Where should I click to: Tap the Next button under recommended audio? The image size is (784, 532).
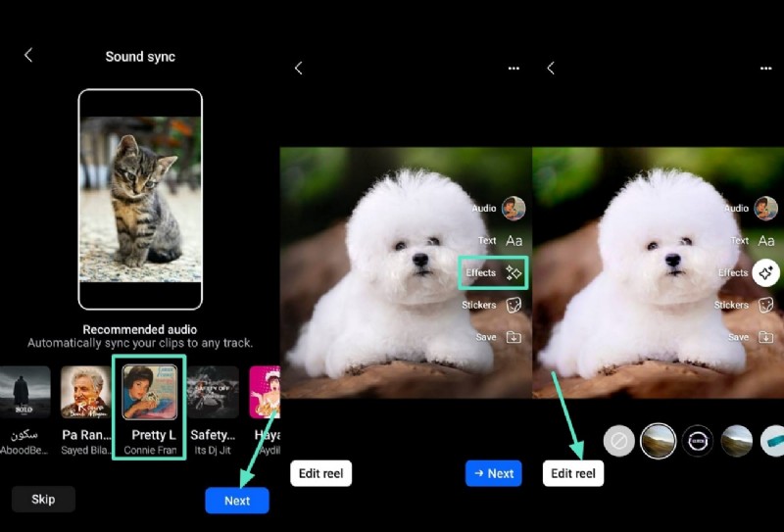pos(237,501)
